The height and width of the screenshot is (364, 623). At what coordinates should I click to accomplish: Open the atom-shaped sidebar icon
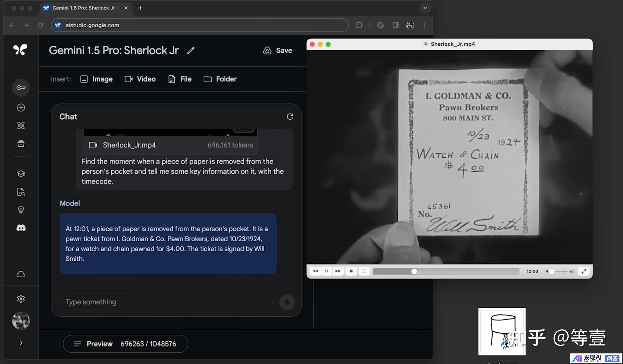point(21,125)
